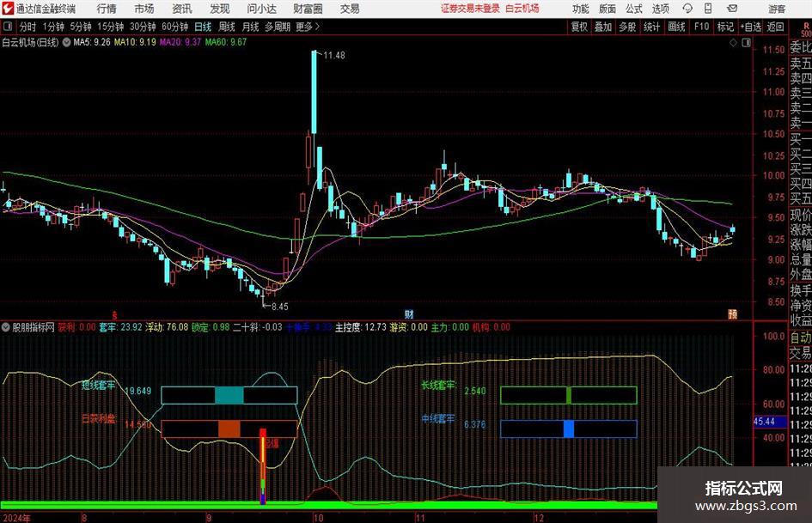The width and height of the screenshot is (812, 523).
Task: Click the 日获利盘 orange bar gauge
Action: point(229,429)
